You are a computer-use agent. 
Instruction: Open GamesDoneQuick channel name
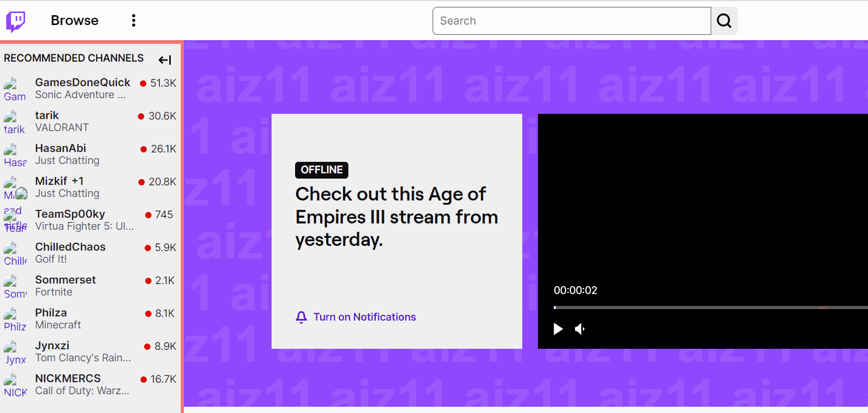tap(83, 82)
